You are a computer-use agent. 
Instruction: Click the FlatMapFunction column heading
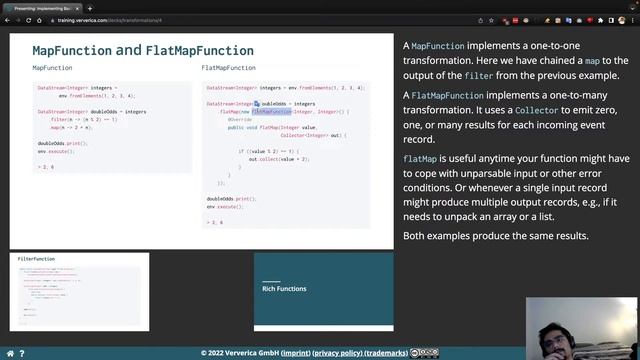229,68
